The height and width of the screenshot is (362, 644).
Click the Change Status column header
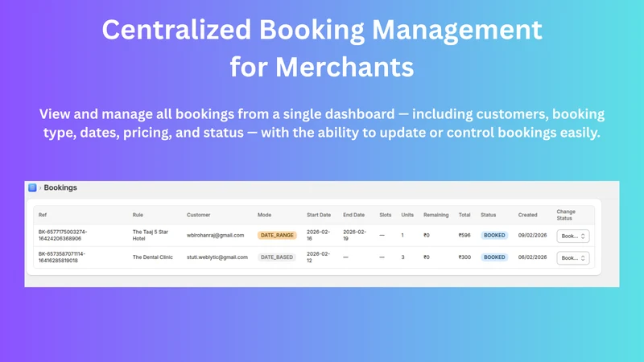coord(566,215)
